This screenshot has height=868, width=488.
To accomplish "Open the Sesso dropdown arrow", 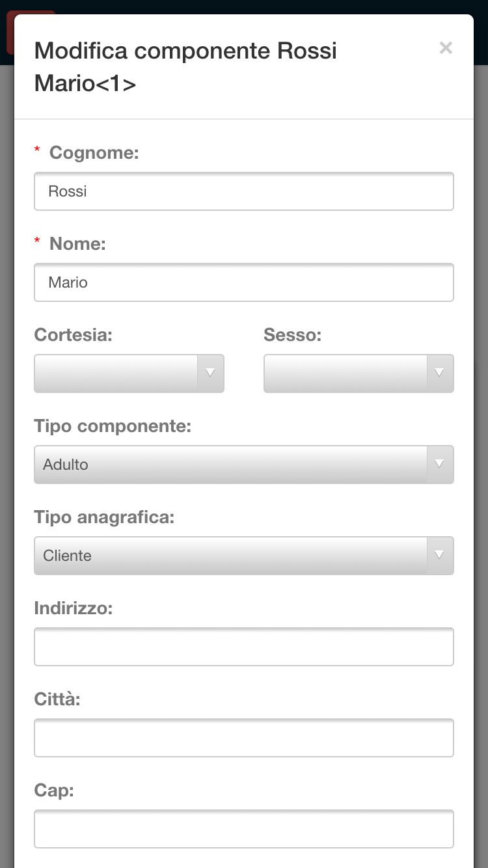I will click(x=439, y=373).
